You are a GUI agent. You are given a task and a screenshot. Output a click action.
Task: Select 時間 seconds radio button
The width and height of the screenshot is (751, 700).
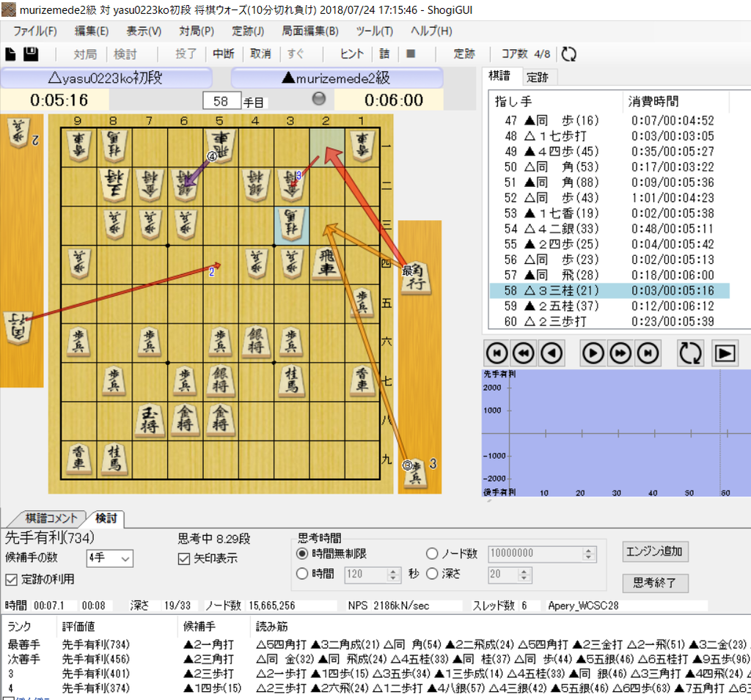pos(301,574)
